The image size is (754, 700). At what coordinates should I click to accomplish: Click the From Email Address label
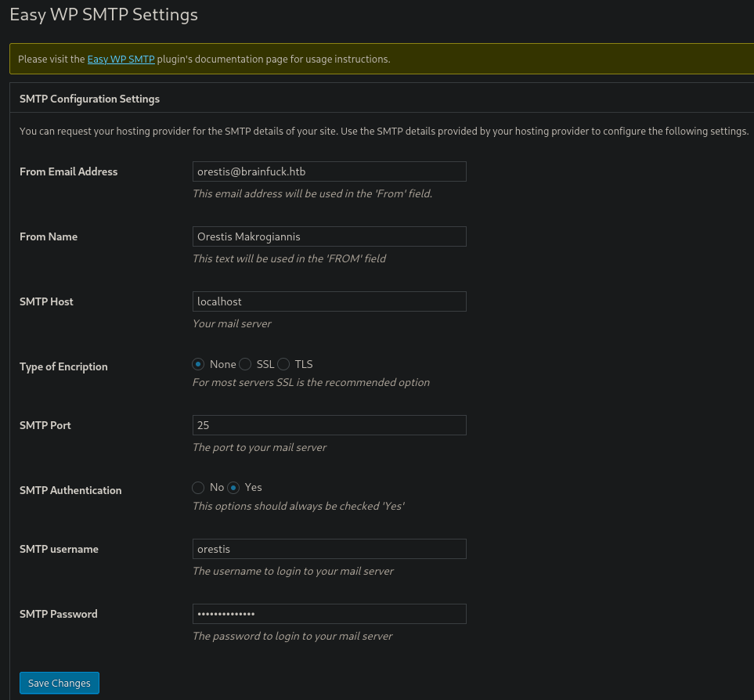(x=68, y=171)
